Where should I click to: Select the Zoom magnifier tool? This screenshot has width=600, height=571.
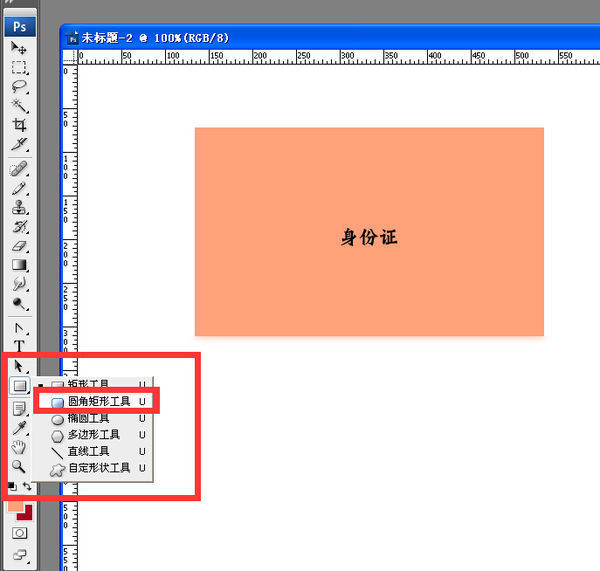point(19,467)
